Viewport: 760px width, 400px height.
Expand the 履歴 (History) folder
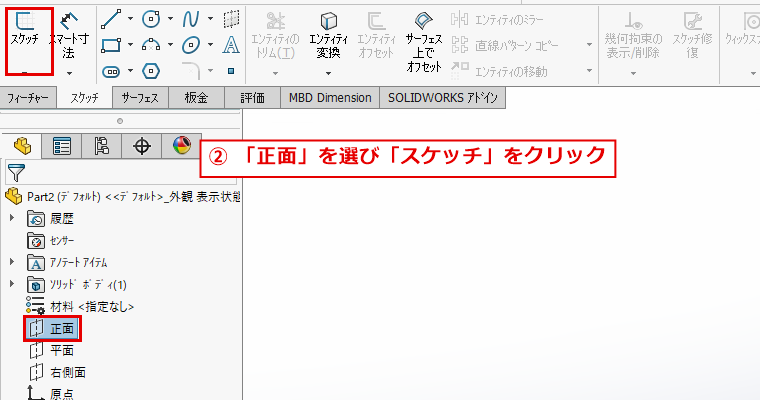(x=12, y=218)
